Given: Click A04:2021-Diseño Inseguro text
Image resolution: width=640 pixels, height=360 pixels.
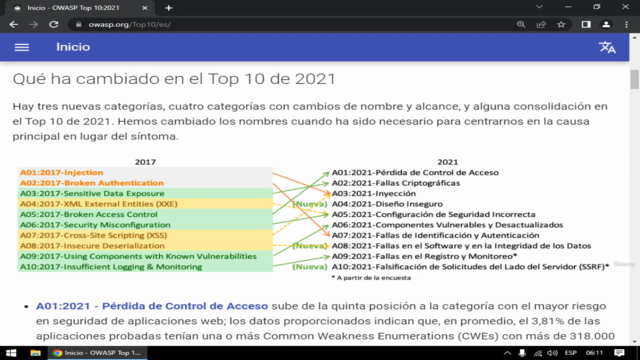Looking at the screenshot, I should (x=387, y=204).
